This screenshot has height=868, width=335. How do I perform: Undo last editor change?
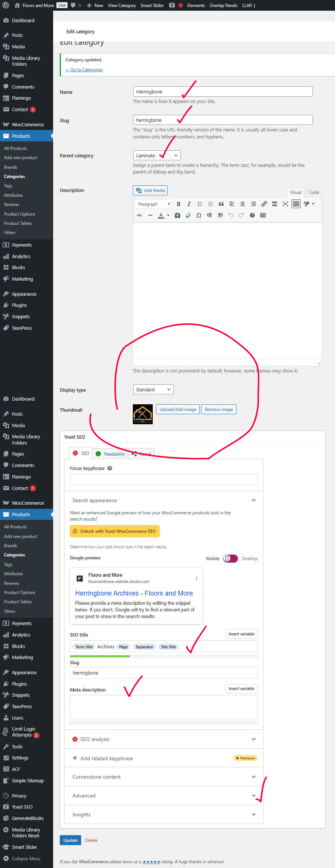pos(231,215)
